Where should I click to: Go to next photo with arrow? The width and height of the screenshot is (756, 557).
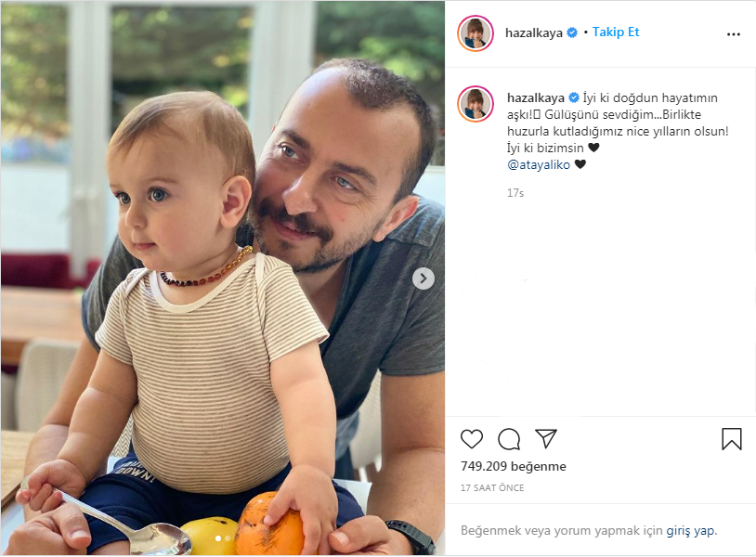[x=424, y=278]
